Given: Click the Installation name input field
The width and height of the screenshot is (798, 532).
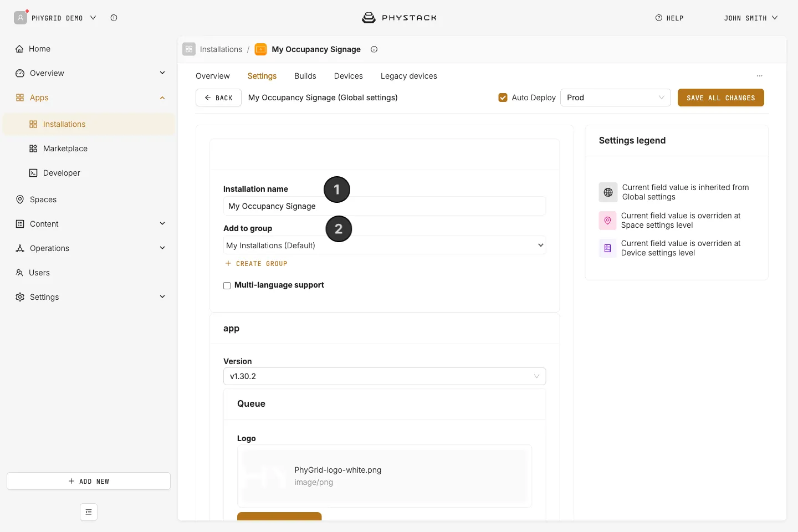Looking at the screenshot, I should tap(385, 206).
